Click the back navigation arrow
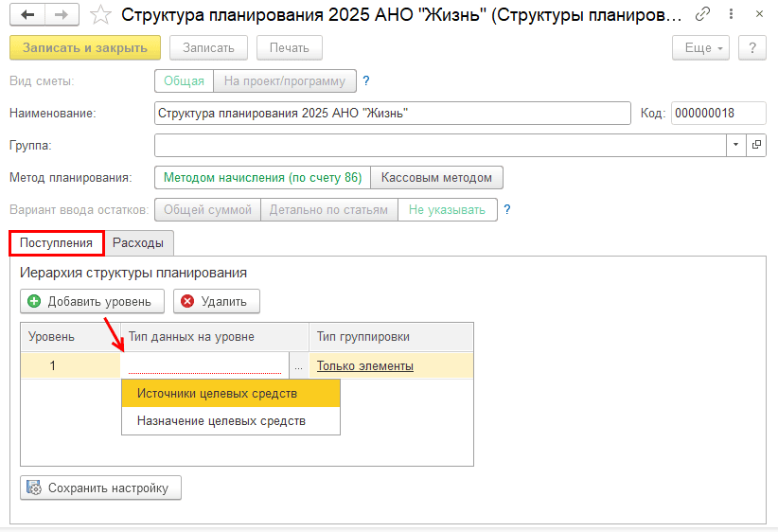Image resolution: width=778 pixels, height=532 pixels. point(27,15)
